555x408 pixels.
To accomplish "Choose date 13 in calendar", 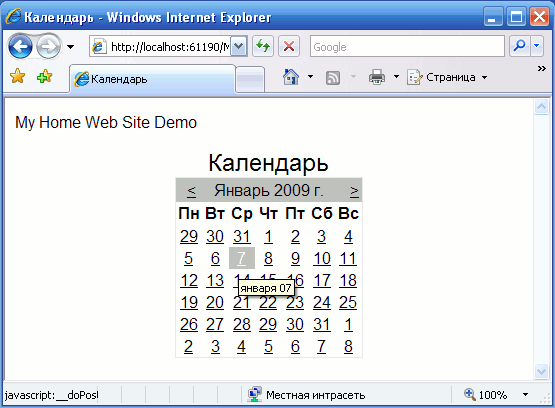I will click(215, 280).
